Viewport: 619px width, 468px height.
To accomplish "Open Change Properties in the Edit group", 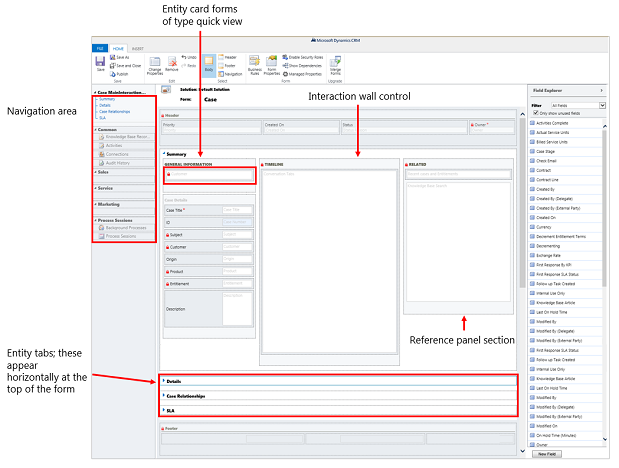I will coord(155,65).
